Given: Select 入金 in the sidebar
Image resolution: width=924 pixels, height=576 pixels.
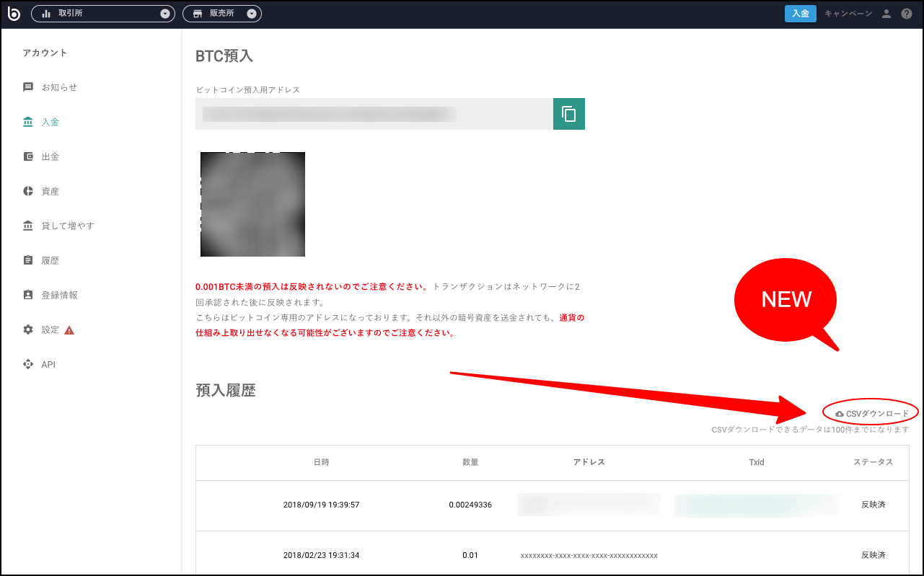Looking at the screenshot, I should (50, 122).
